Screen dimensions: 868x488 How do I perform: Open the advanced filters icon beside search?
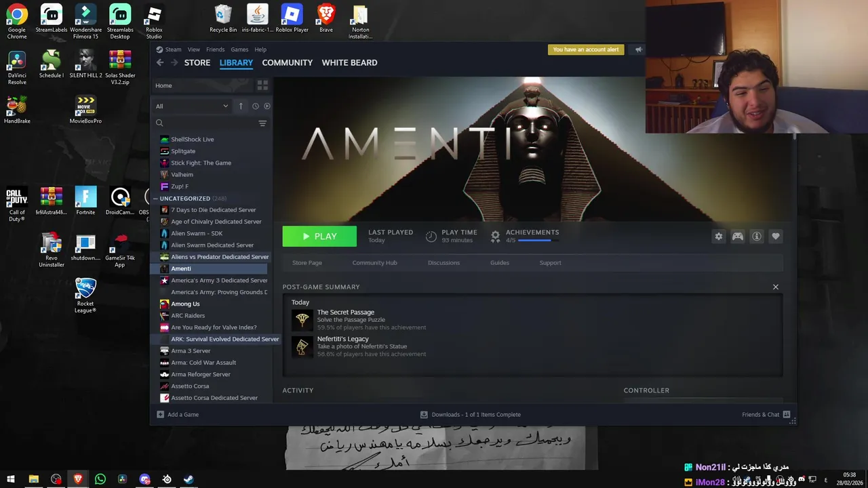pyautogui.click(x=262, y=123)
